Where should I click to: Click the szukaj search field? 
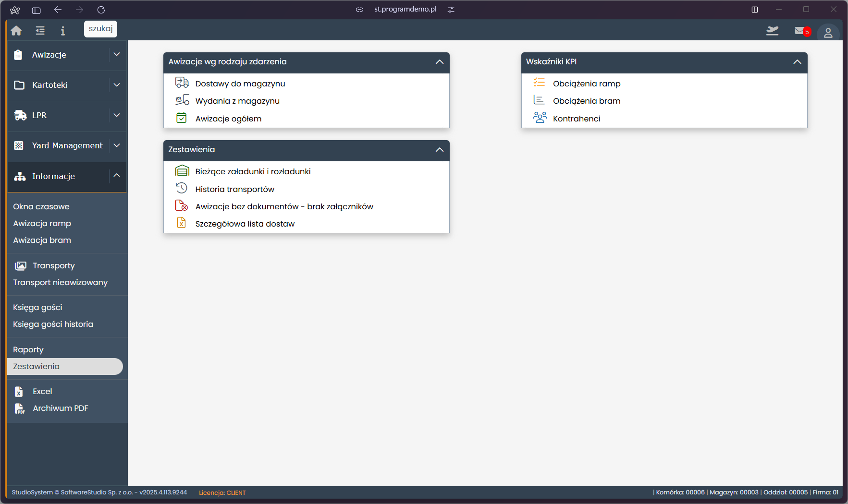point(100,29)
